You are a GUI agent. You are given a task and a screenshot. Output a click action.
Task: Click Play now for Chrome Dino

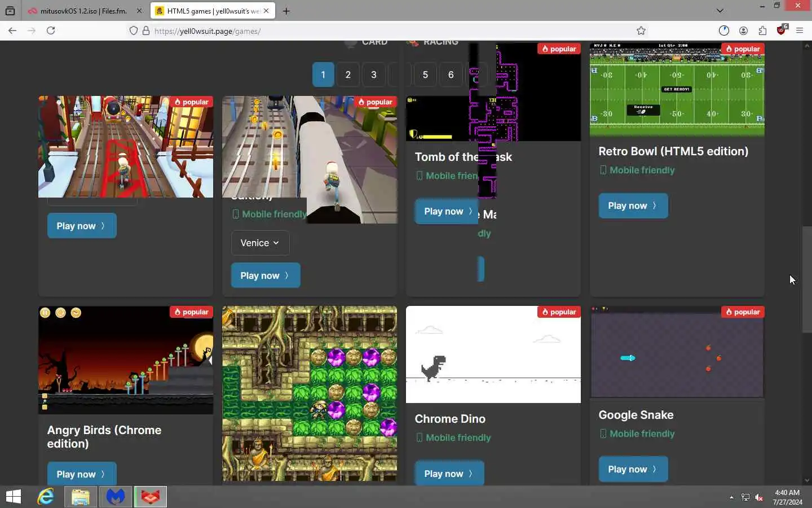pos(449,474)
